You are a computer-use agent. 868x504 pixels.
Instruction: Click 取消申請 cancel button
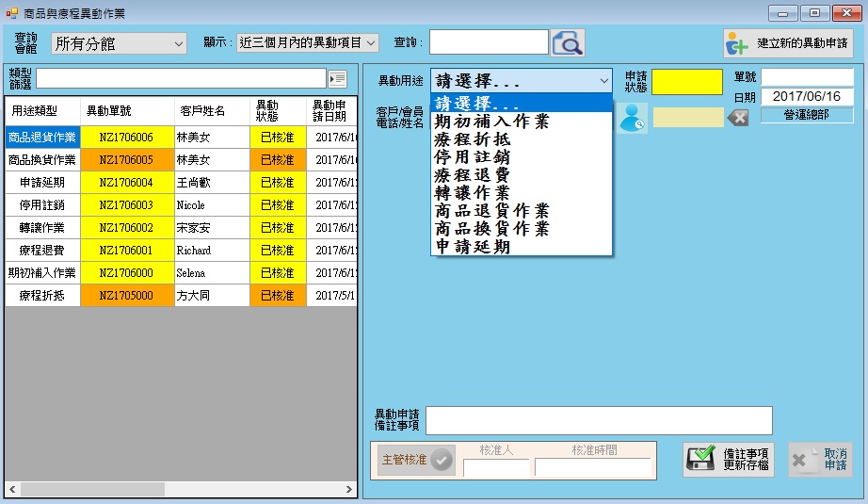(x=820, y=460)
